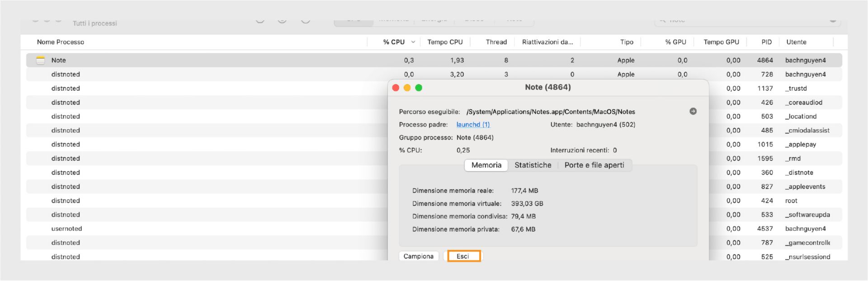Click PID 4537 in usernoted row

(x=765, y=229)
